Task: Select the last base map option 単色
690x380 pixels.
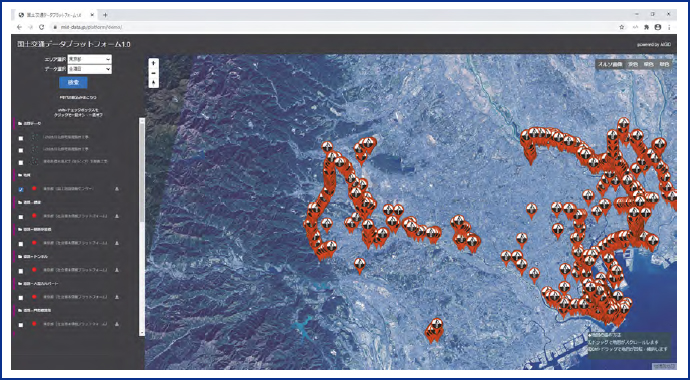Action: [664, 64]
